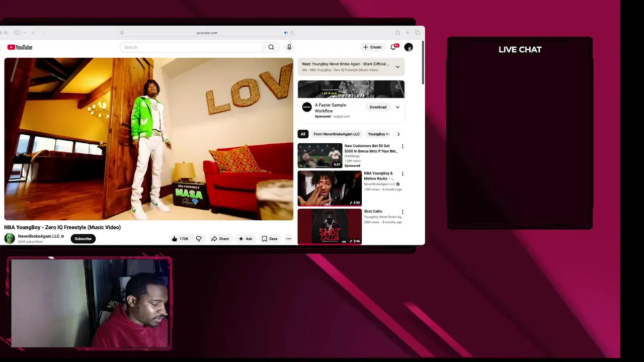This screenshot has width=644, height=362.
Task: Click the NBA YoungBoy & Mellow Rackz title
Action: coord(379,176)
